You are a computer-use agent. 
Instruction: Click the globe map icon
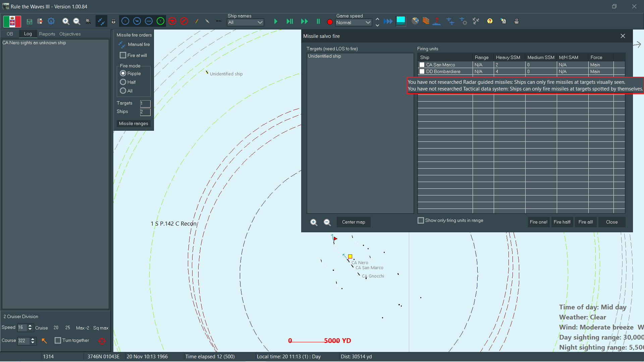point(415,21)
